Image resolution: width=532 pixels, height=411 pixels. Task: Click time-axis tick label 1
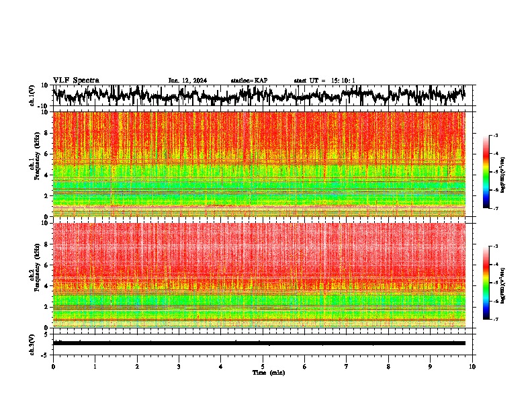pos(95,367)
